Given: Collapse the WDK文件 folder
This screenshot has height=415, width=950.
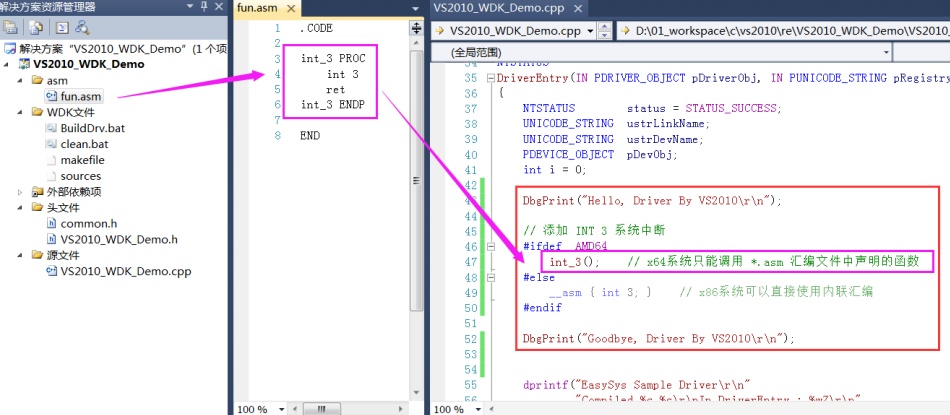Looking at the screenshot, I should coord(19,113).
